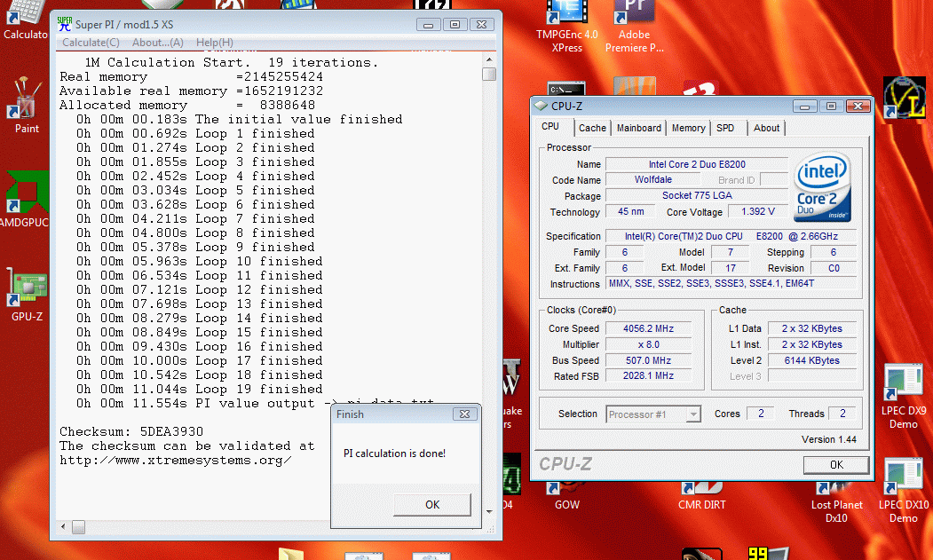Launch the GPU-Z desktop shortcut
The image size is (933, 560).
(x=27, y=294)
